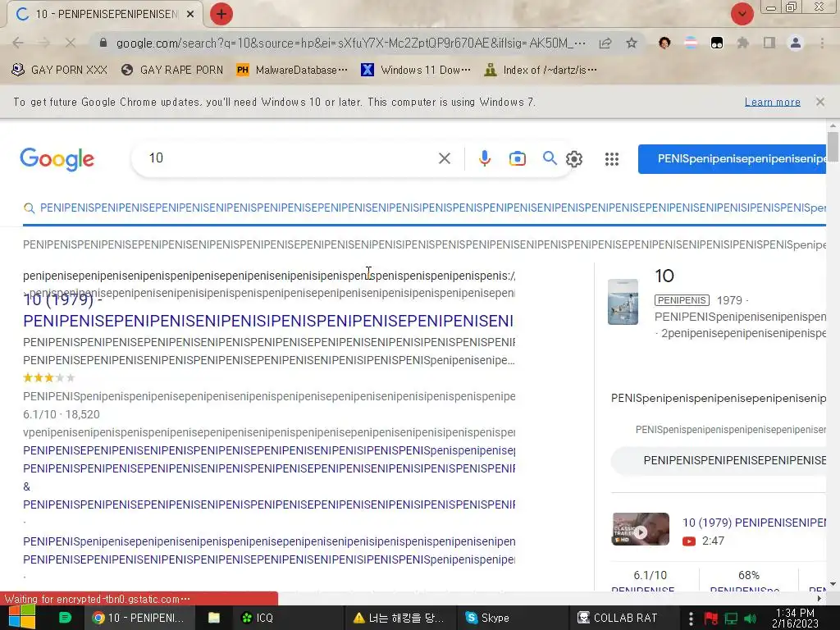This screenshot has width=840, height=630.
Task: Click the Google logo
Action: [x=57, y=159]
